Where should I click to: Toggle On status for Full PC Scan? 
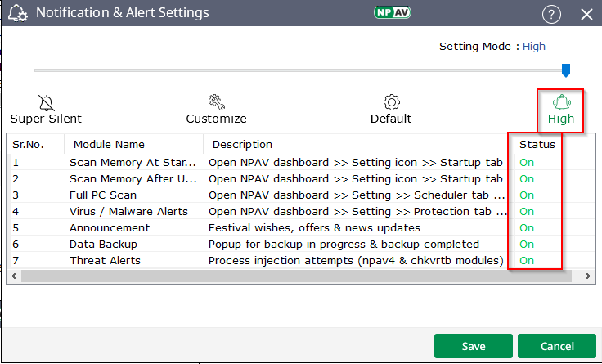tap(527, 195)
